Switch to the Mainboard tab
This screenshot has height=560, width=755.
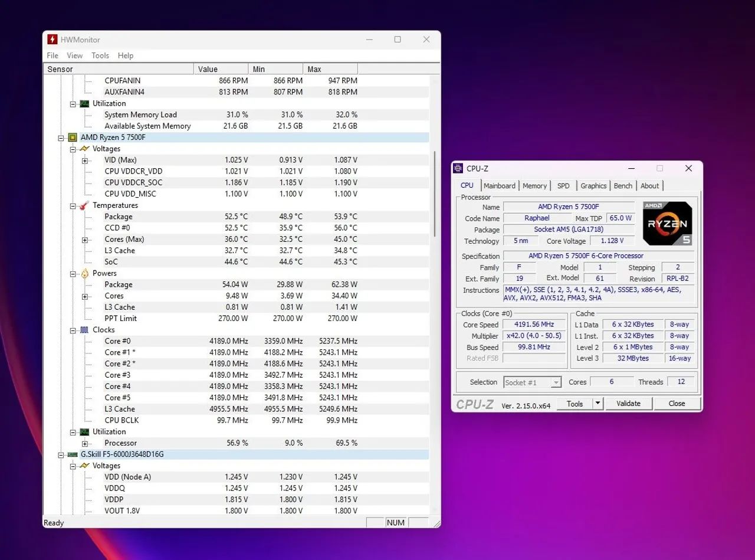pos(500,186)
